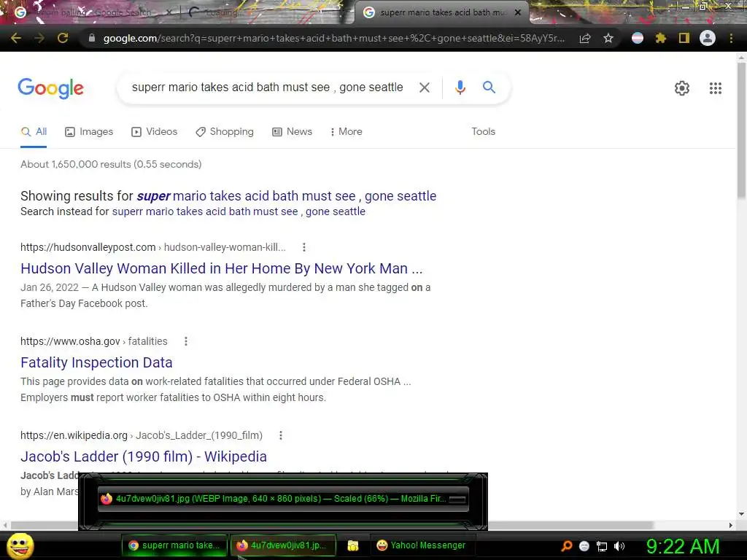Click the horizontal scrollbar at page bottom
This screenshot has height=560, width=747.
click(x=333, y=525)
